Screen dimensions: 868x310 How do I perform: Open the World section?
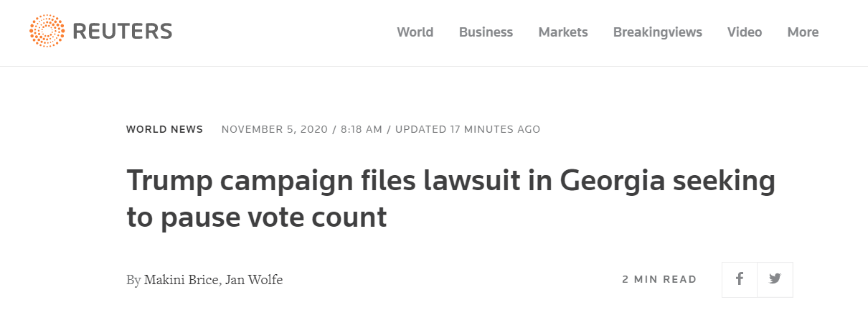click(415, 32)
